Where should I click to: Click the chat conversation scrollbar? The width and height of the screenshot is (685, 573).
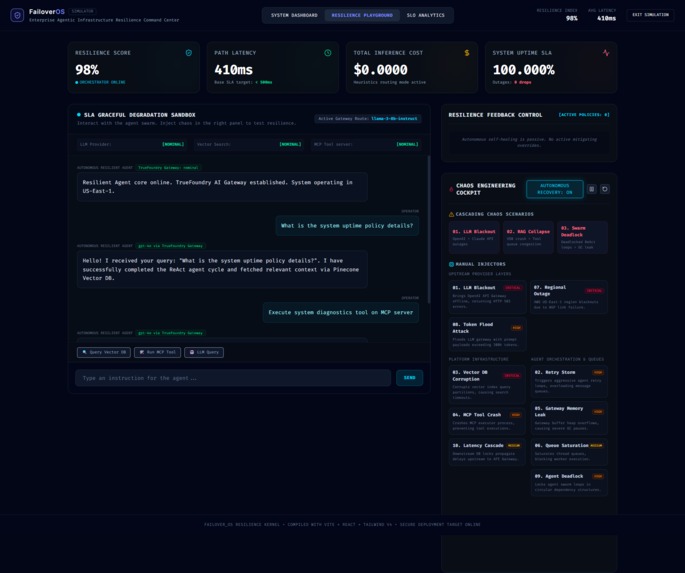click(429, 229)
